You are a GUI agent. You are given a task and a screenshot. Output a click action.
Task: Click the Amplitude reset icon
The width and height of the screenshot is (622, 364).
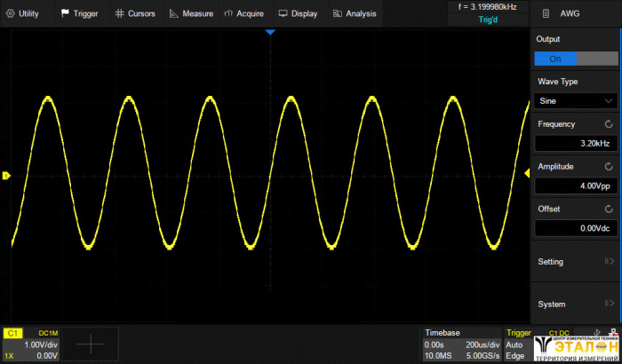609,167
